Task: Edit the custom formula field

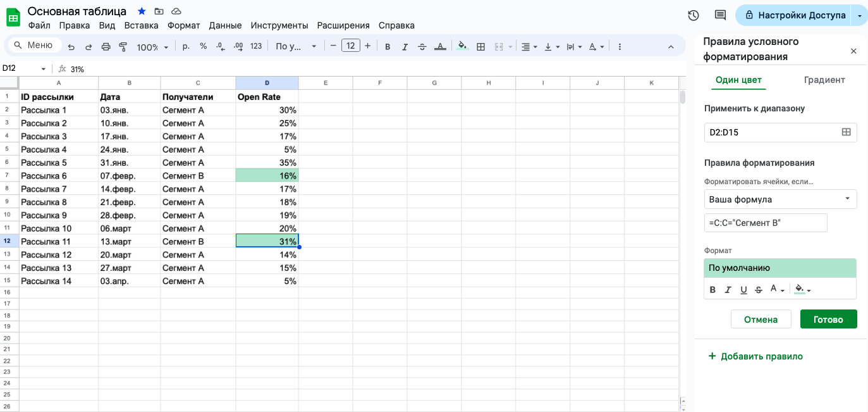Action: [766, 223]
